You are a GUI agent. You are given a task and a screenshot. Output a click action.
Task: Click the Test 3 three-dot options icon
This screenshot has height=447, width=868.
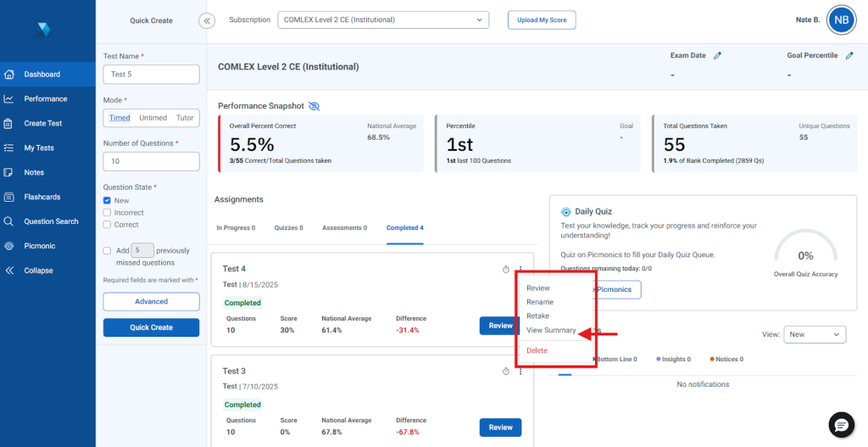pos(520,372)
